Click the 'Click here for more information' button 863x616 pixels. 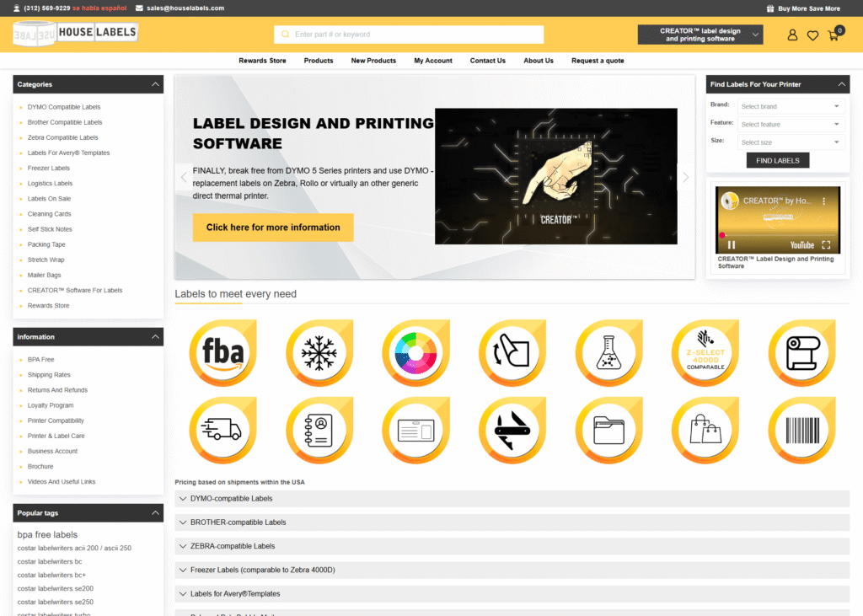point(273,228)
